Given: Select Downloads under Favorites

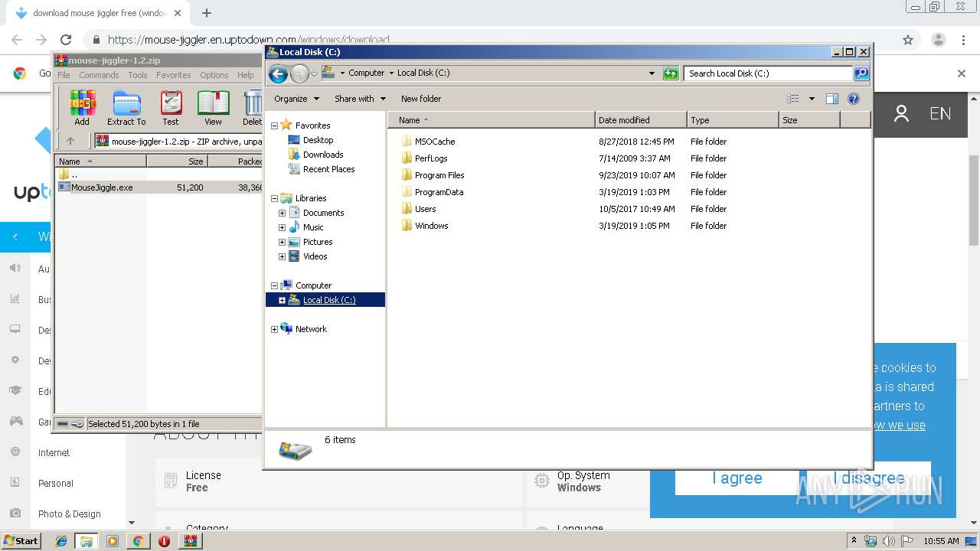Looking at the screenshot, I should pos(323,155).
